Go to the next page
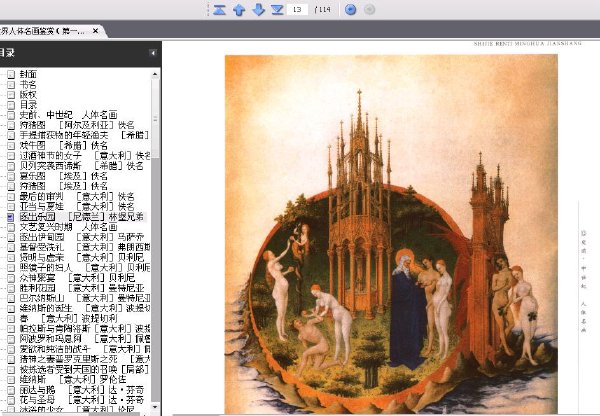600x416 pixels. coord(259,10)
